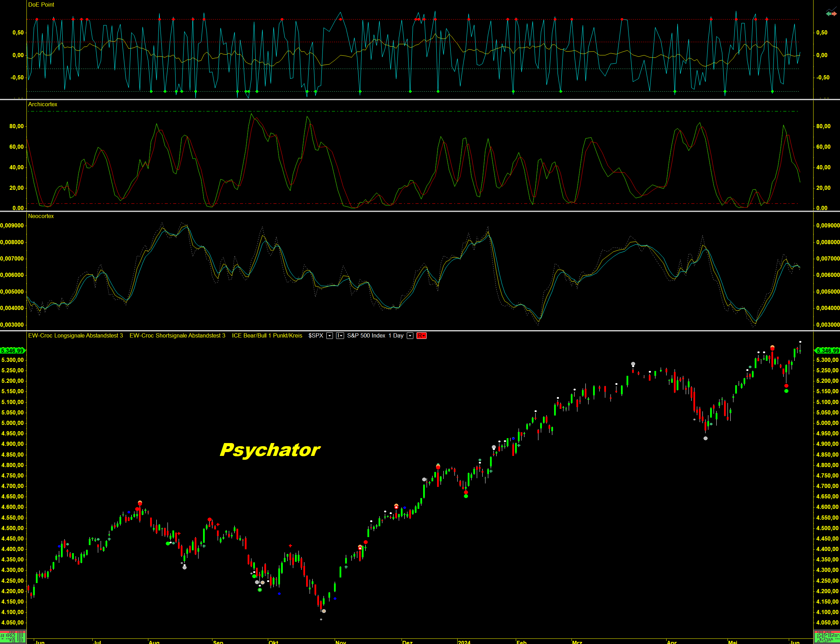Select EW-Croc Shortsignale Abstandstest 3 label
840x644 pixels.
(177, 336)
